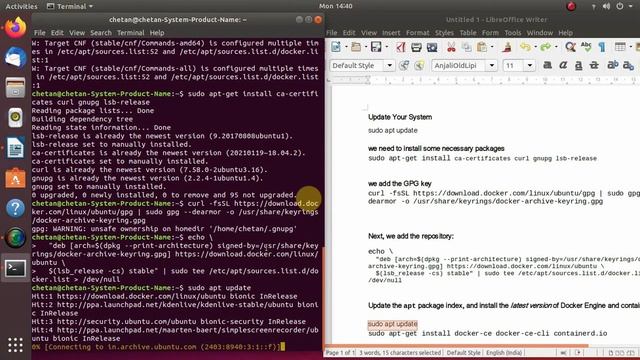Open the Terminal's Terminal menu
Screen dimensions: 640x360
[x=131, y=33]
